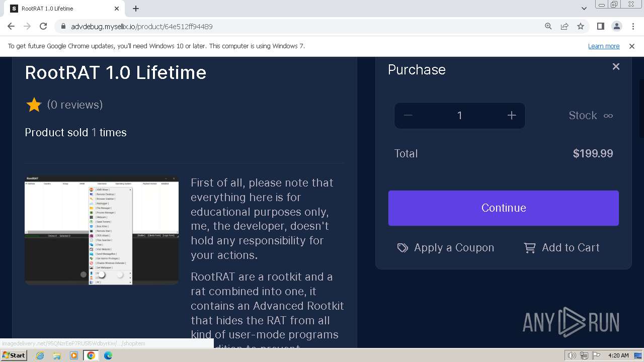The height and width of the screenshot is (362, 644).
Task: Open the Windows Start menu
Action: (14, 355)
